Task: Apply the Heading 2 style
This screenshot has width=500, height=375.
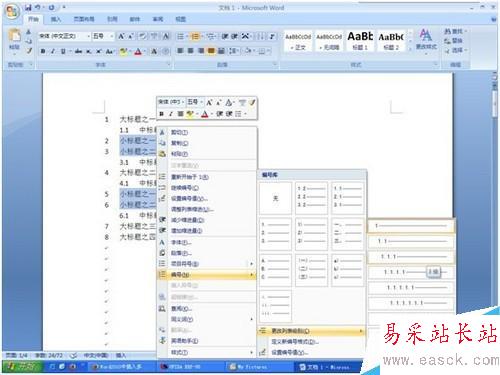Action: [x=391, y=41]
